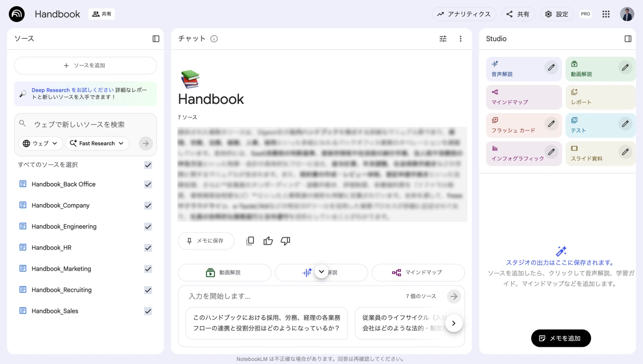Click the Handbook_Back Office document icon
This screenshot has height=364, width=643.
click(x=23, y=184)
